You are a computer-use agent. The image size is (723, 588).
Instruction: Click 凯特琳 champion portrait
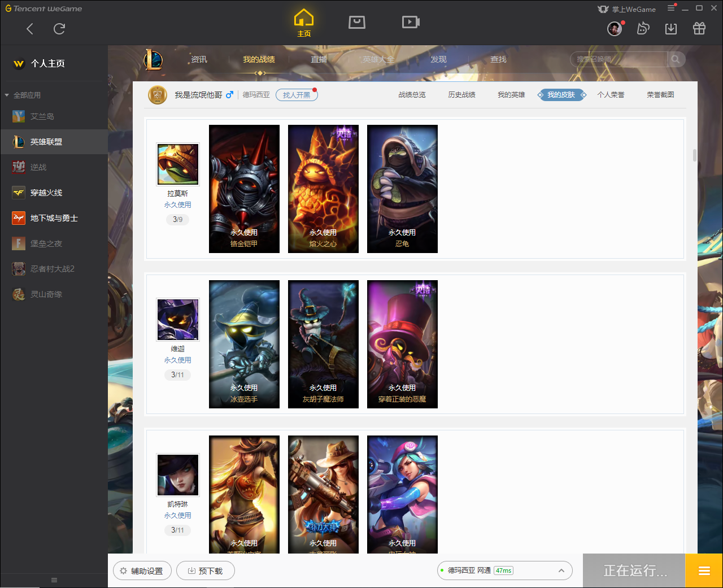coord(178,475)
